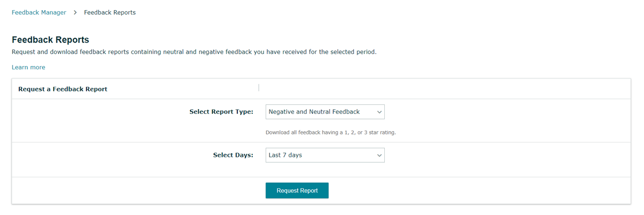
Task: Click the Request a Feedback Report header
Action: click(x=63, y=89)
